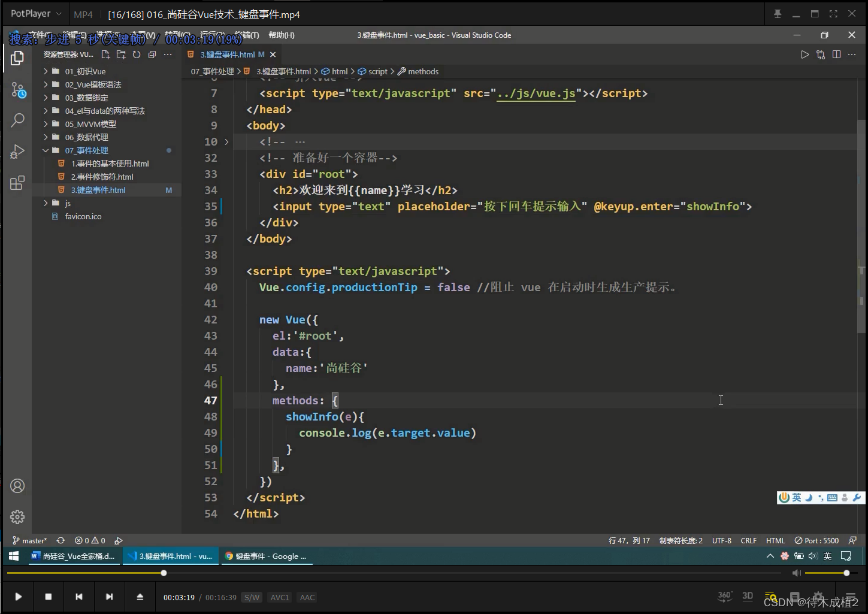Screen dimensions: 868x614
Task: Toggle the IME English mode in the floating toolbar
Action: pos(796,498)
